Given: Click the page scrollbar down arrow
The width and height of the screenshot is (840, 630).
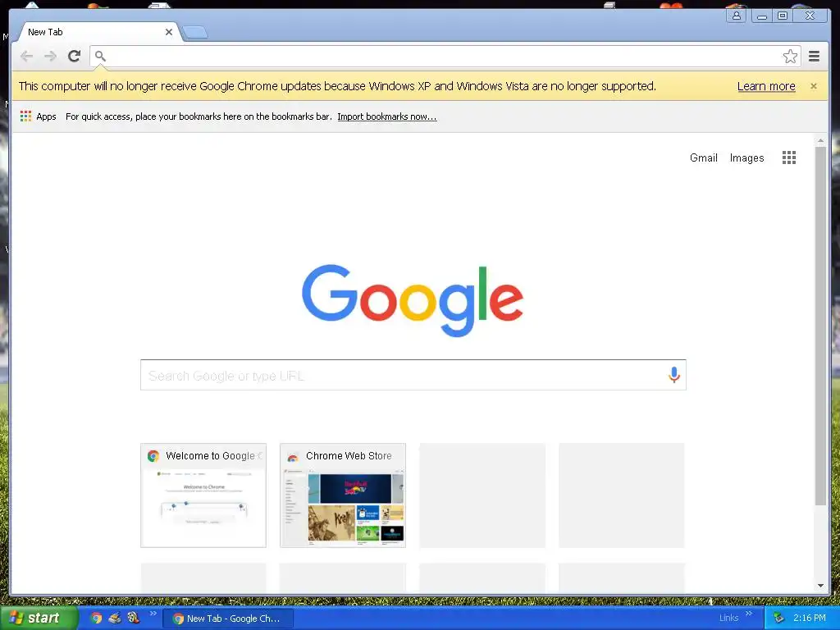Looking at the screenshot, I should coord(820,586).
